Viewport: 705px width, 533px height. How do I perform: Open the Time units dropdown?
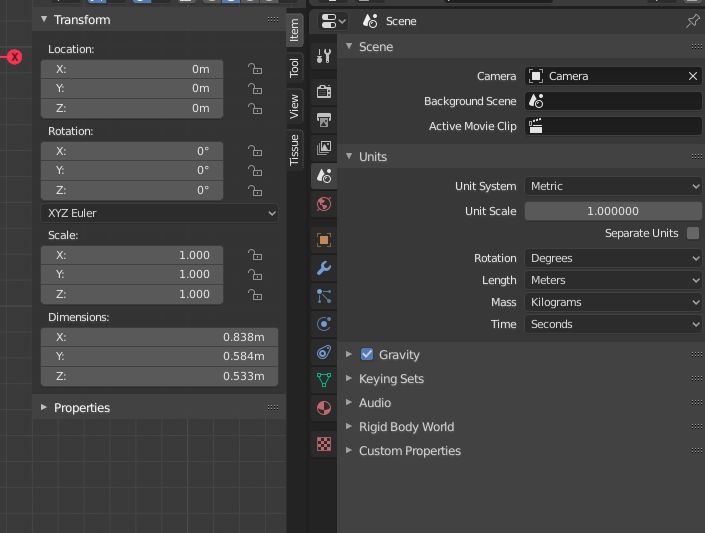tap(613, 324)
